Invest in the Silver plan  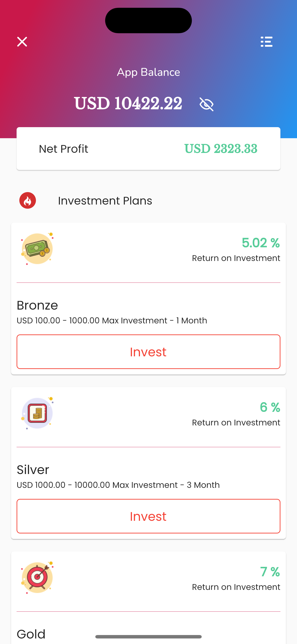(x=148, y=516)
